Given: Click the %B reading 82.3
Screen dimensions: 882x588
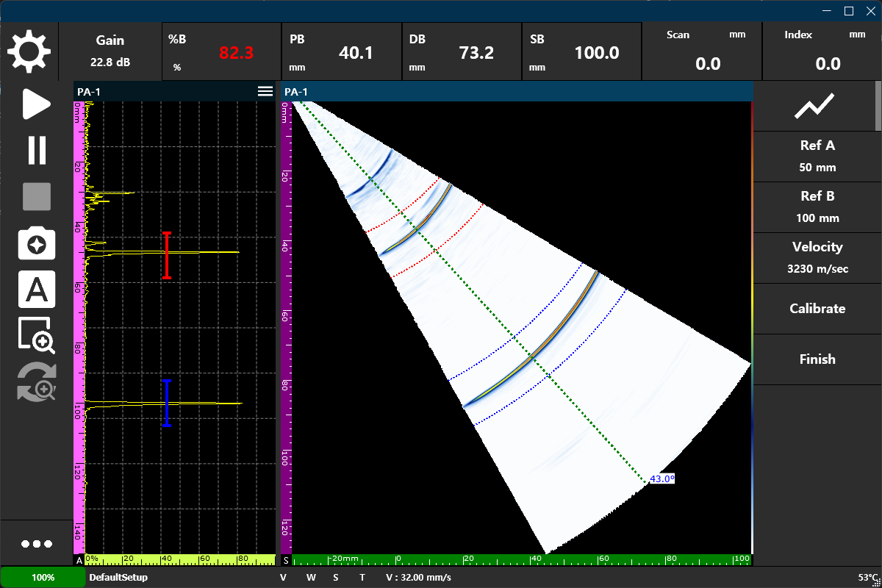Looking at the screenshot, I should click(222, 51).
